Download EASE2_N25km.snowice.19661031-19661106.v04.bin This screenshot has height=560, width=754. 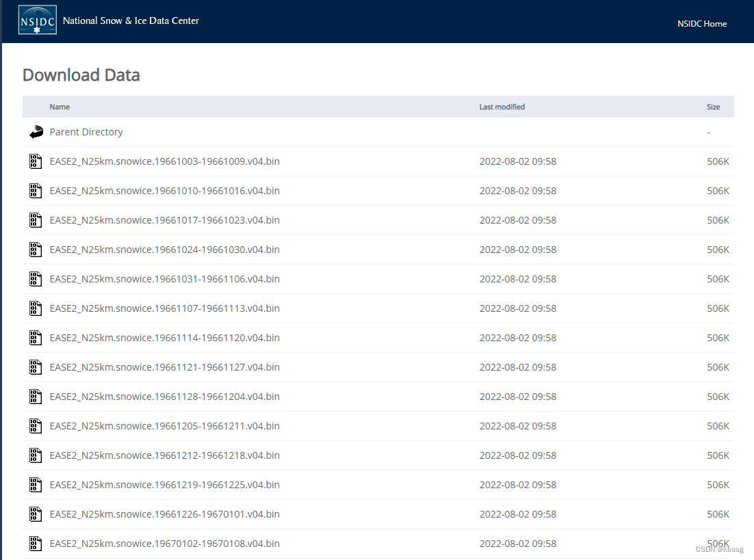click(x=164, y=279)
